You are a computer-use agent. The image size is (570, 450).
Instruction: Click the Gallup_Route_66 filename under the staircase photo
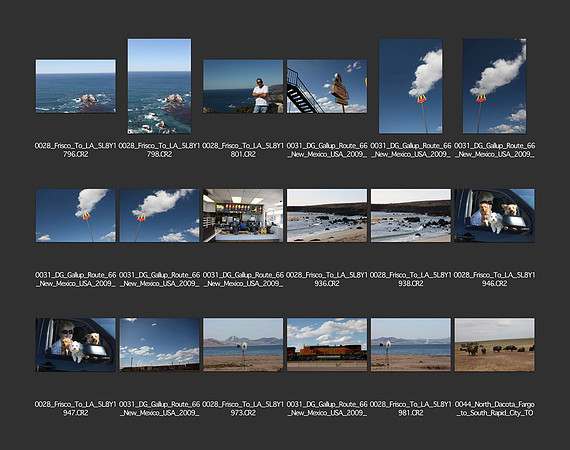coord(327,150)
